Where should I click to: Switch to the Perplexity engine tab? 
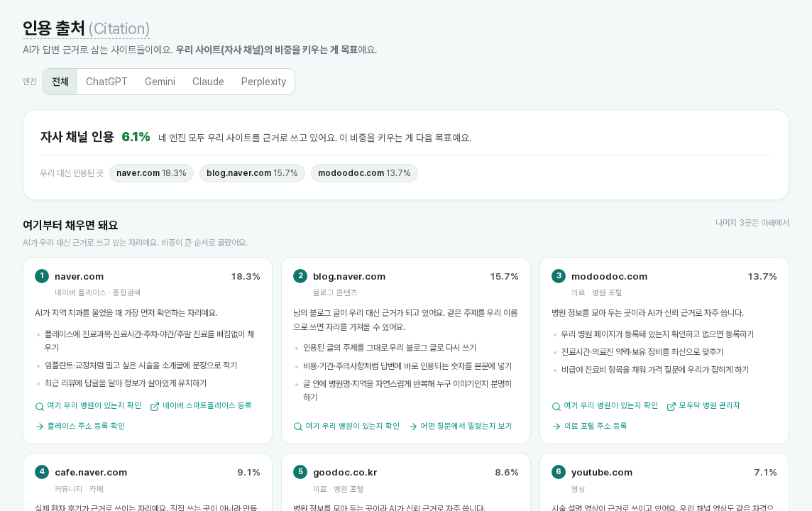[263, 82]
